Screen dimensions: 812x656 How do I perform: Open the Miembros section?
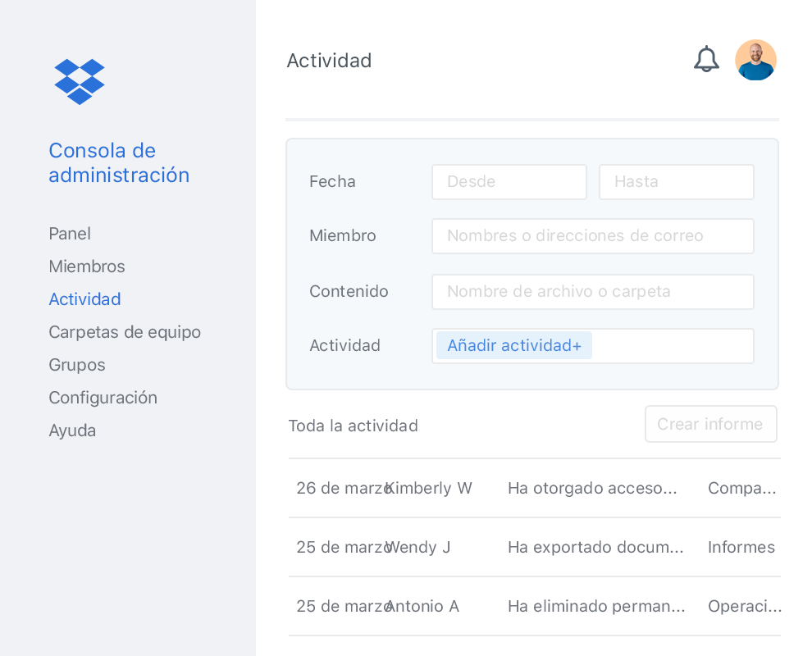87,266
